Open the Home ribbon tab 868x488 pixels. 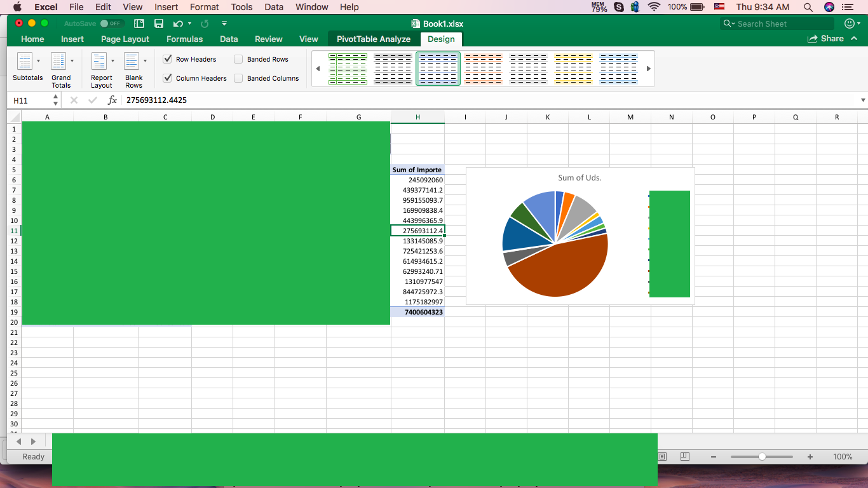pos(32,39)
